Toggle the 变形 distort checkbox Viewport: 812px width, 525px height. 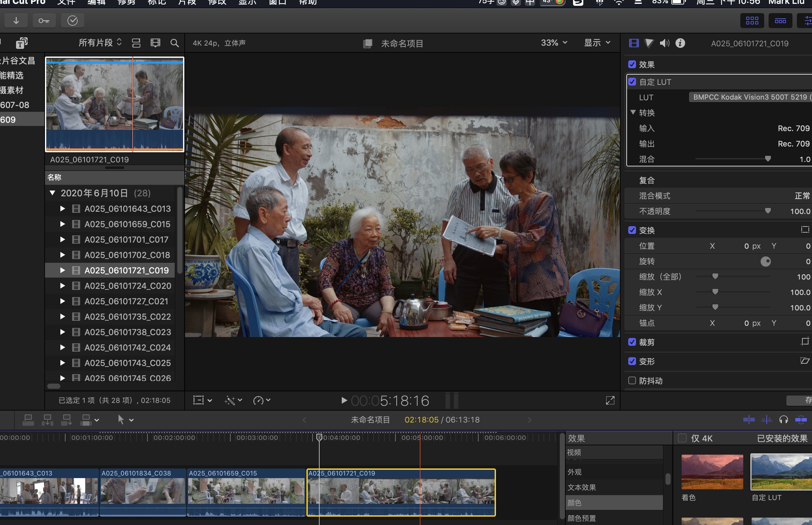tap(632, 361)
